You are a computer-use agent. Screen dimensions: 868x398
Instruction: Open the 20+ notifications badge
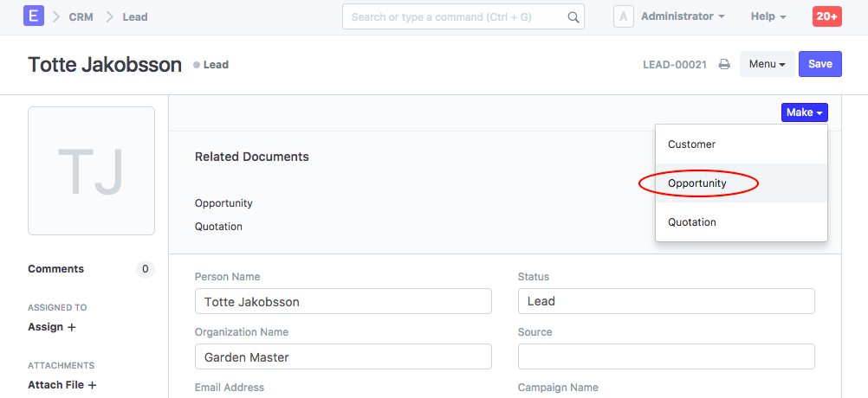tap(826, 17)
